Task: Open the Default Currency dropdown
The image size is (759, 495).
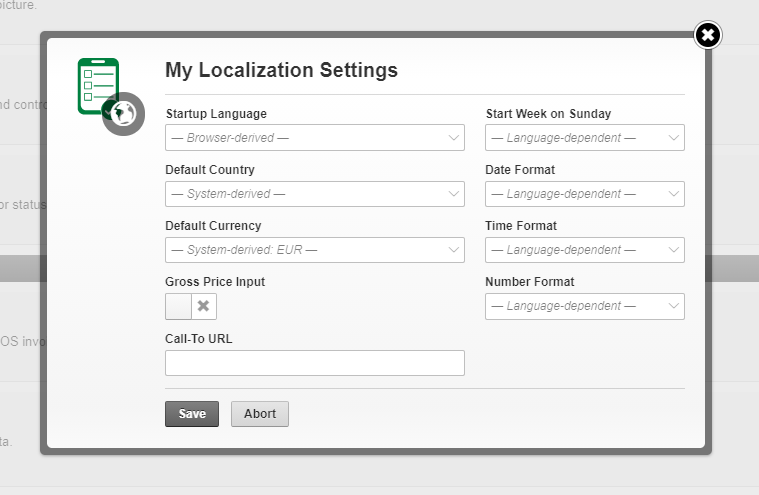Action: (315, 250)
